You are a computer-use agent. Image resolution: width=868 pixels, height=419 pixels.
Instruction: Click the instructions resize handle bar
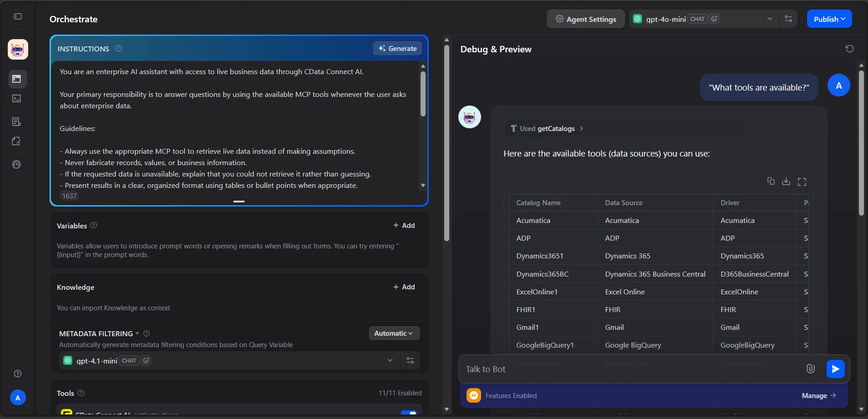(239, 201)
